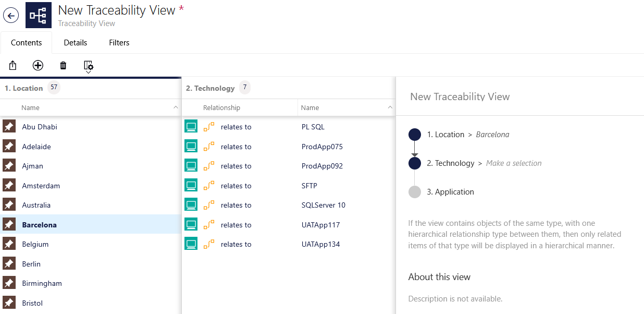Click the 3. Application step label
The height and width of the screenshot is (314, 644).
click(x=451, y=192)
